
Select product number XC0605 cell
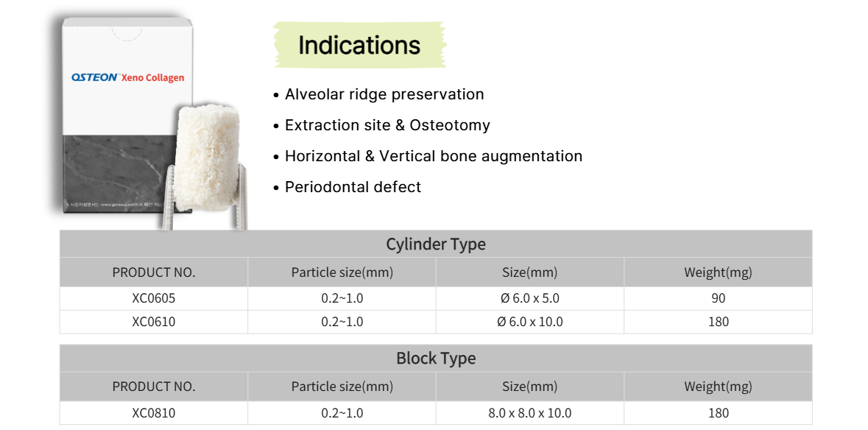pyautogui.click(x=154, y=298)
